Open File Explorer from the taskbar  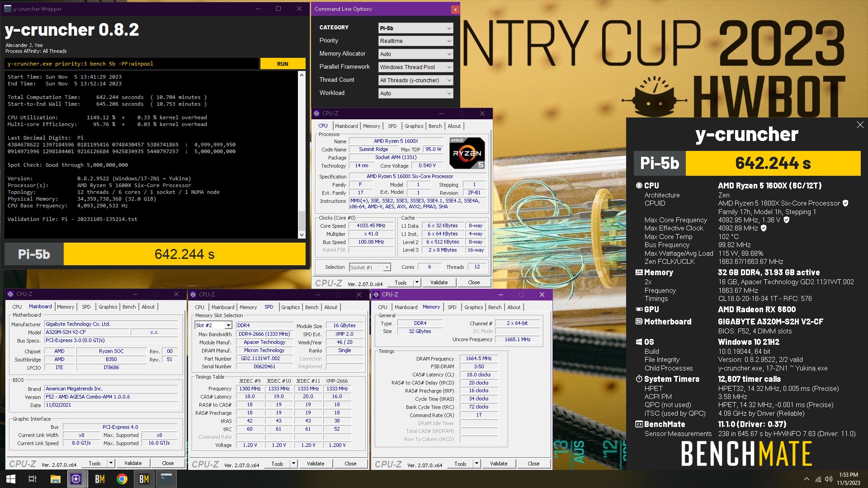(55, 479)
